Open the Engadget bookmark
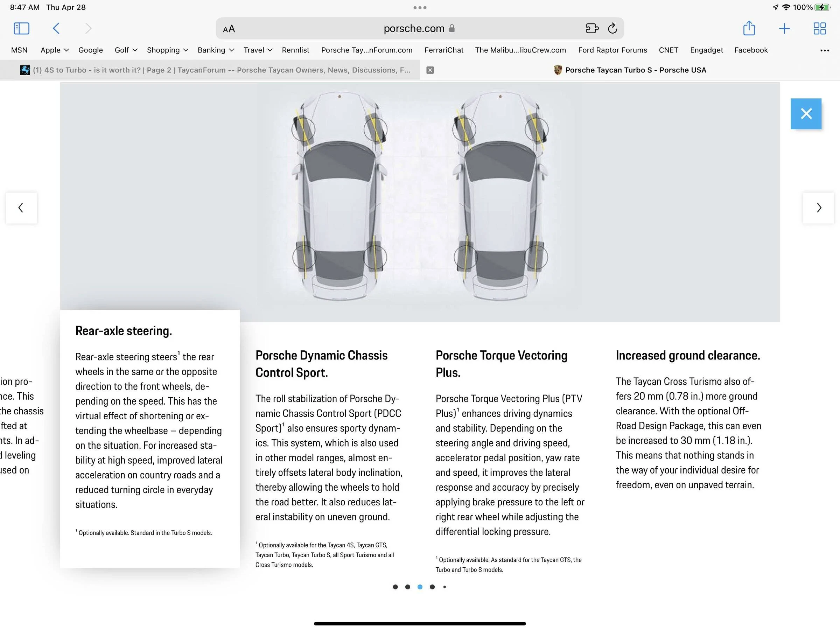 706,50
